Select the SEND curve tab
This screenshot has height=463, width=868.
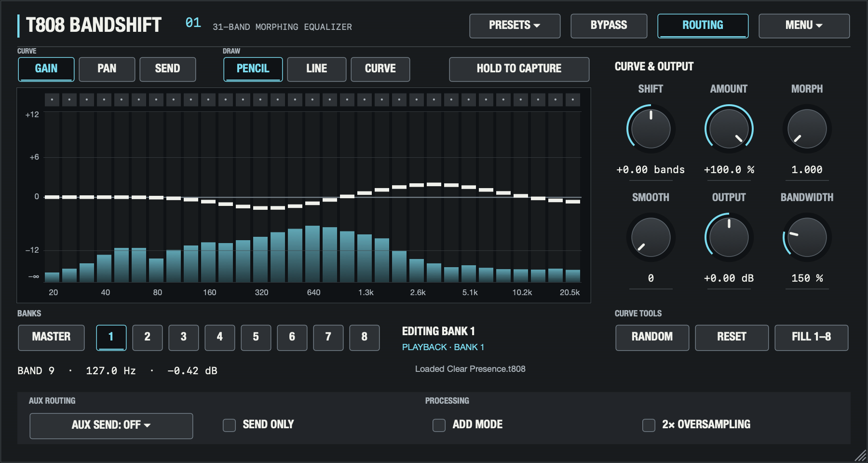coord(168,69)
